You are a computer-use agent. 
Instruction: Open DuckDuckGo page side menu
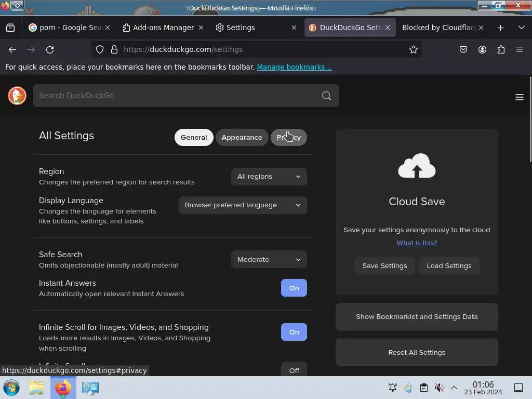520,97
